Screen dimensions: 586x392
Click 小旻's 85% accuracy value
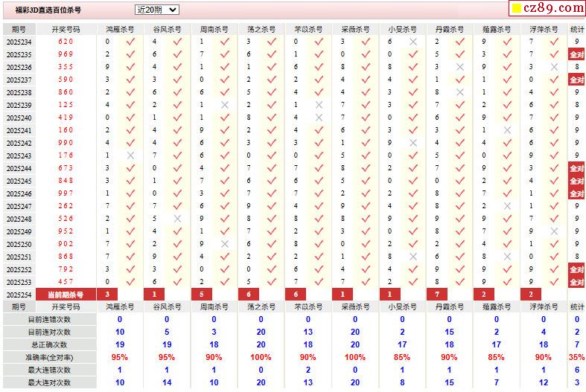click(x=402, y=357)
